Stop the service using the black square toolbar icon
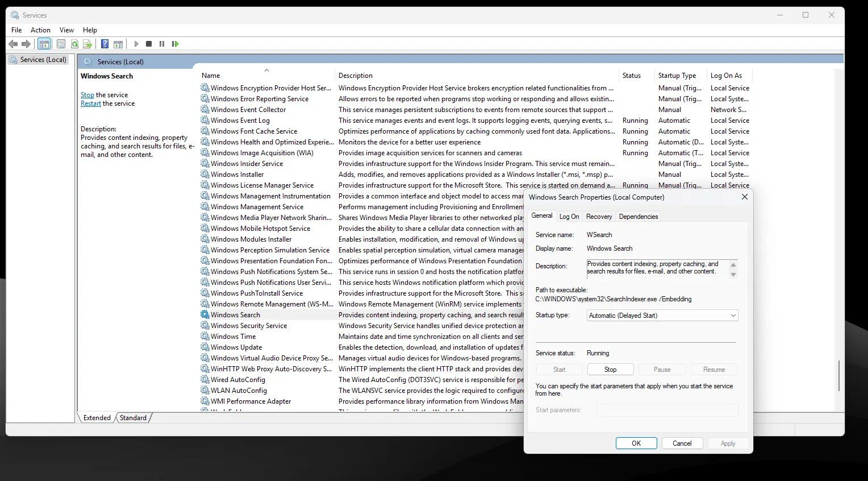The width and height of the screenshot is (868, 481). pos(149,44)
